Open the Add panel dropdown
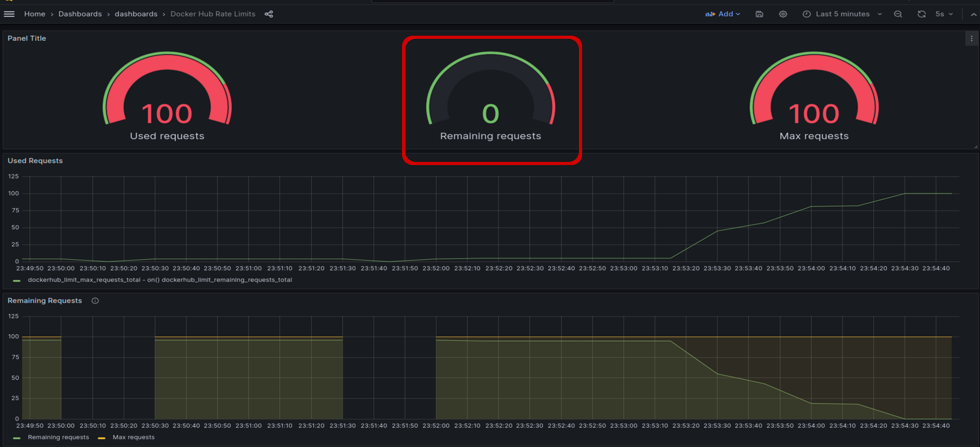This screenshot has width=980, height=447. [723, 14]
